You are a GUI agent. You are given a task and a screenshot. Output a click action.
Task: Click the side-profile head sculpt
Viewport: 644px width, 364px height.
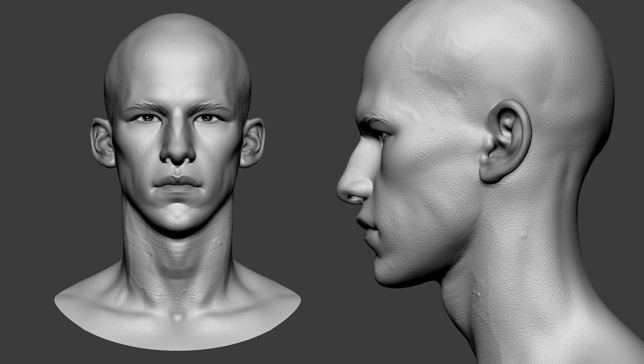[465, 143]
